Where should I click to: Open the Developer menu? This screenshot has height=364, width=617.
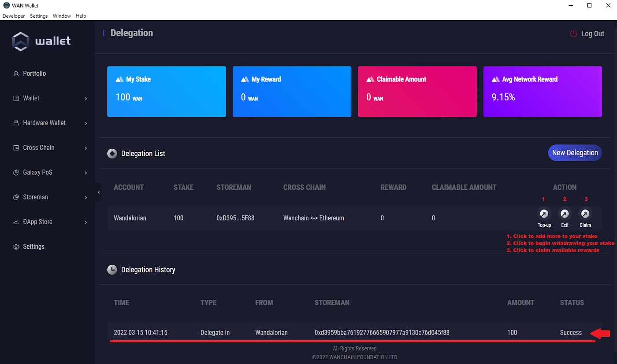(x=14, y=16)
